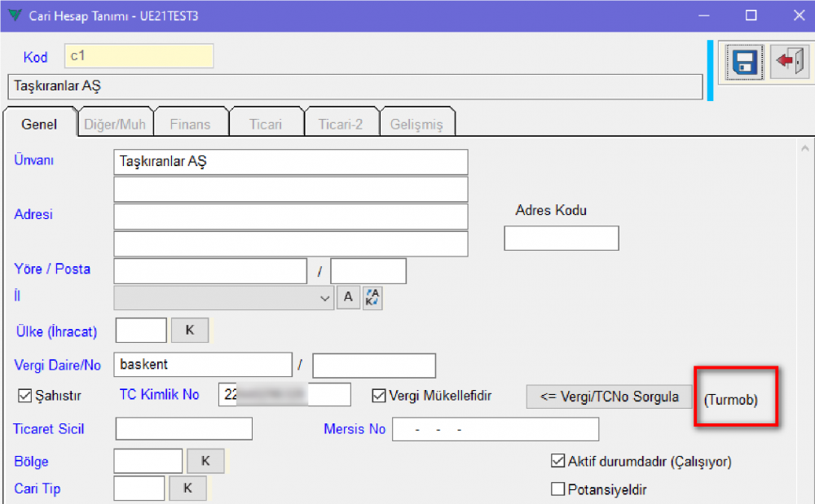Click the K button beside Ülke (İhracat)
This screenshot has height=504, width=815.
point(190,331)
